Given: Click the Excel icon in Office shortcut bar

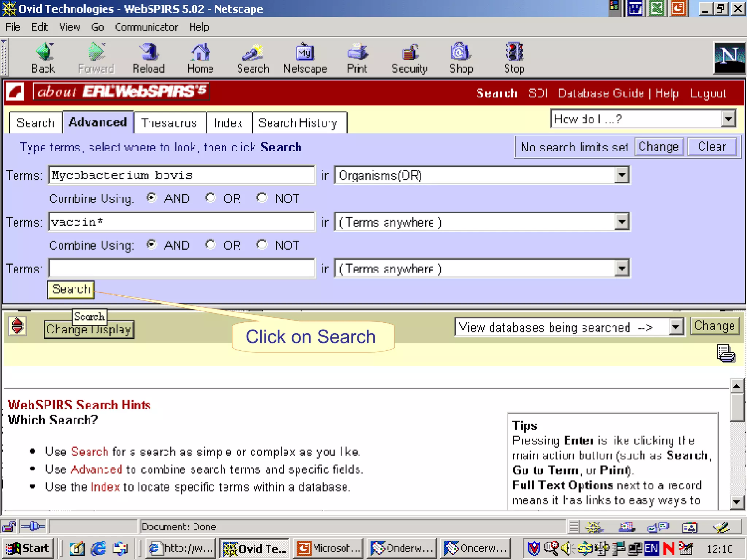Looking at the screenshot, I should [x=657, y=8].
